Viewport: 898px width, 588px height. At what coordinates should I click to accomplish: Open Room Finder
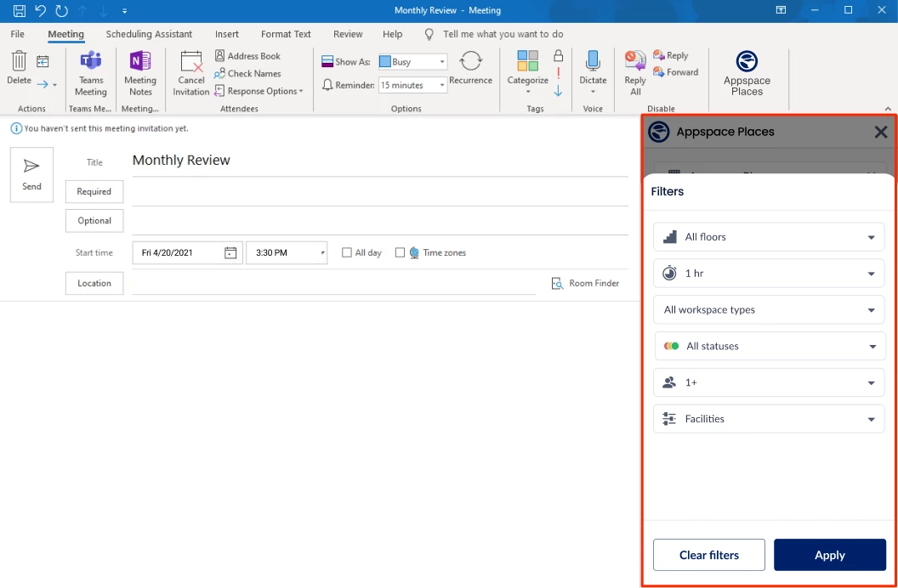click(585, 283)
